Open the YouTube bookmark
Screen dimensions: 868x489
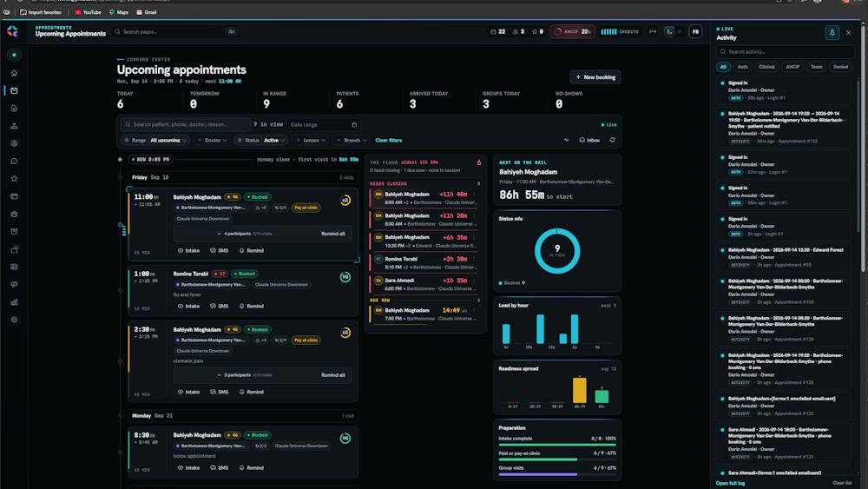(88, 11)
